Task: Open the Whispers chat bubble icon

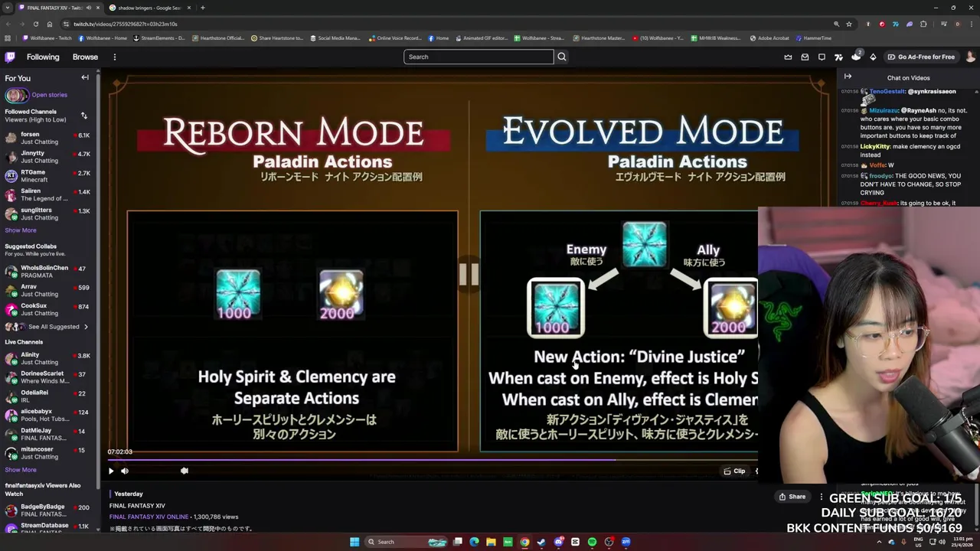Action: pos(822,57)
